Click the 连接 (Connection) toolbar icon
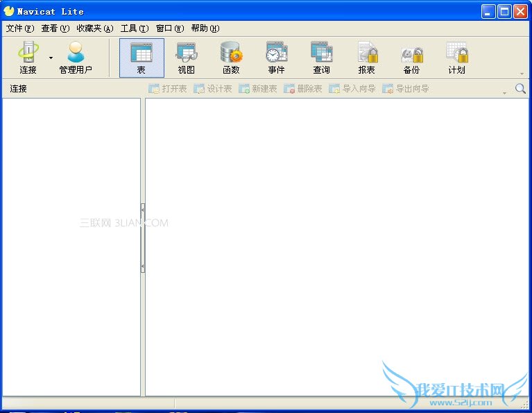Image resolution: width=532 pixels, height=413 pixels. (x=28, y=58)
